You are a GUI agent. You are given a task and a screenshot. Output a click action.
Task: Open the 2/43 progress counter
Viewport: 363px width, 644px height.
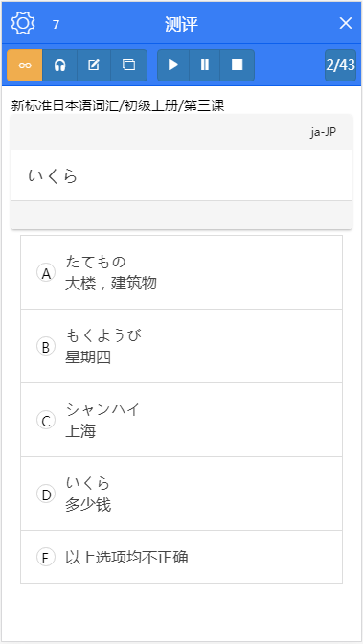click(x=340, y=65)
